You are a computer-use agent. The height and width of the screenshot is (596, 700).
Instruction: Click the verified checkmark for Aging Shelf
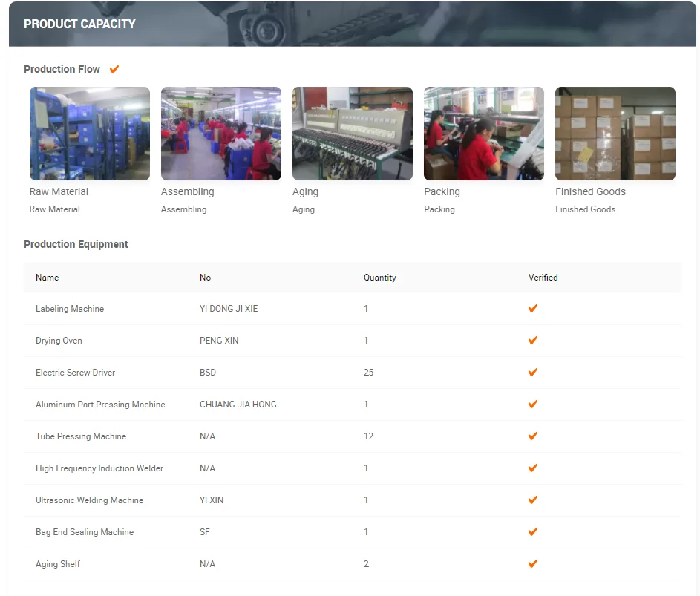532,564
